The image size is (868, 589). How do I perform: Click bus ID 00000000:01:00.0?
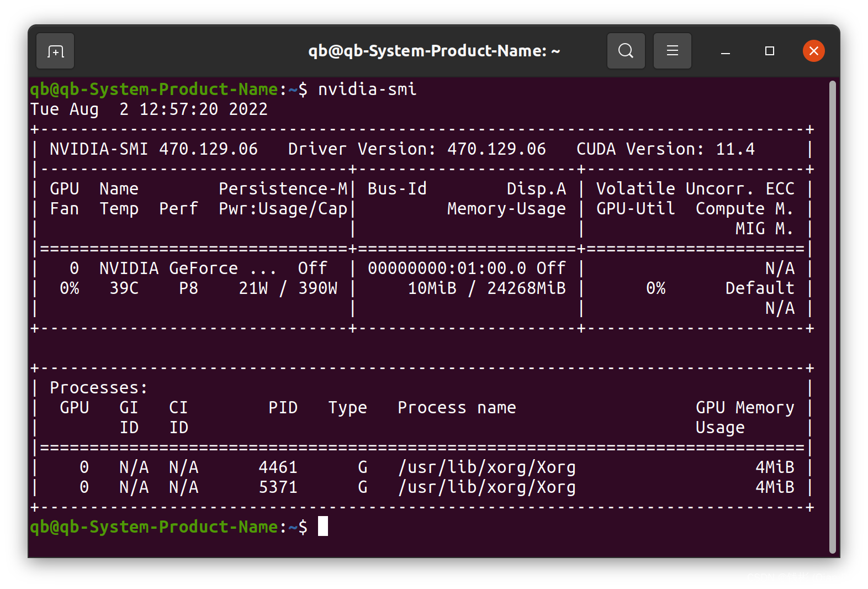pyautogui.click(x=447, y=268)
